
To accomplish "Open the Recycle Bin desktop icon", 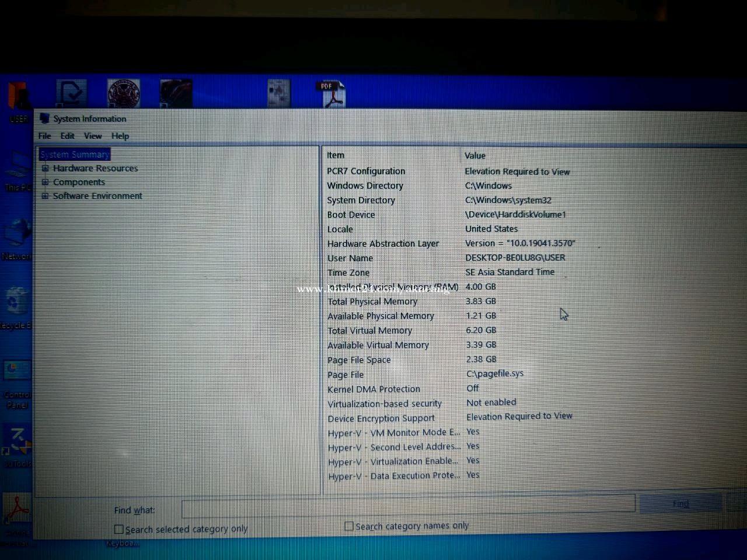I will click(16, 308).
